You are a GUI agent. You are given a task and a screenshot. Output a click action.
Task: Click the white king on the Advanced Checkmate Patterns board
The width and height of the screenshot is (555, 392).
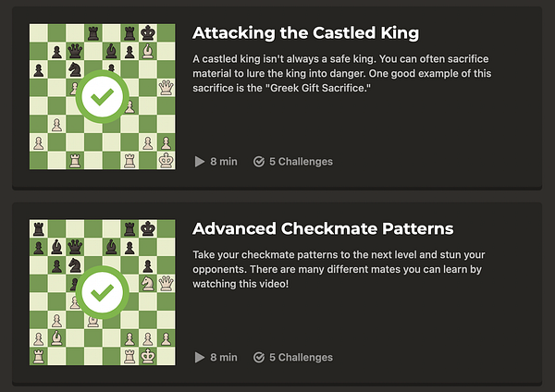coord(148,356)
